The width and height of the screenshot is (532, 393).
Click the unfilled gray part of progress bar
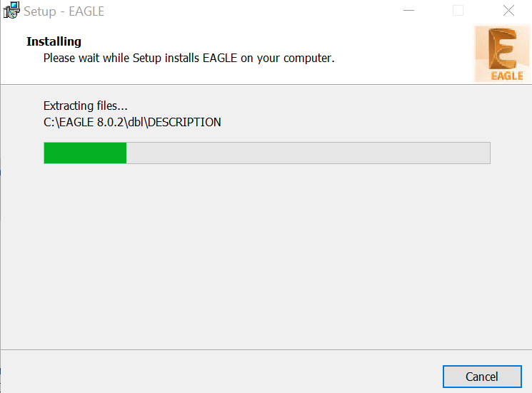[x=307, y=153]
